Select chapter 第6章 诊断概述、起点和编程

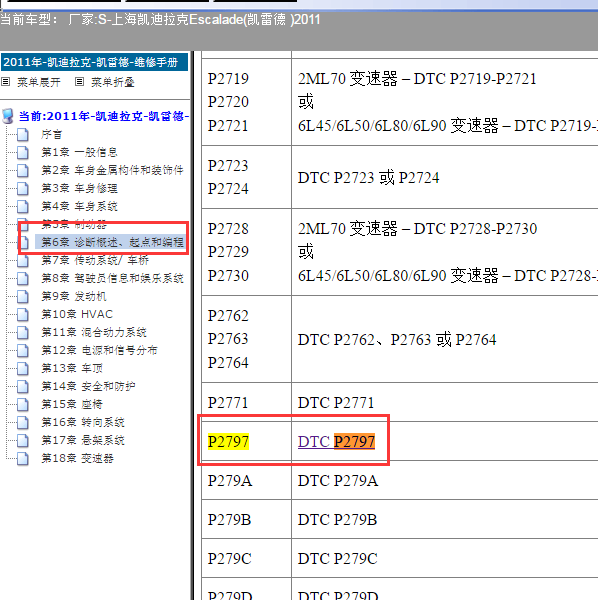click(112, 242)
